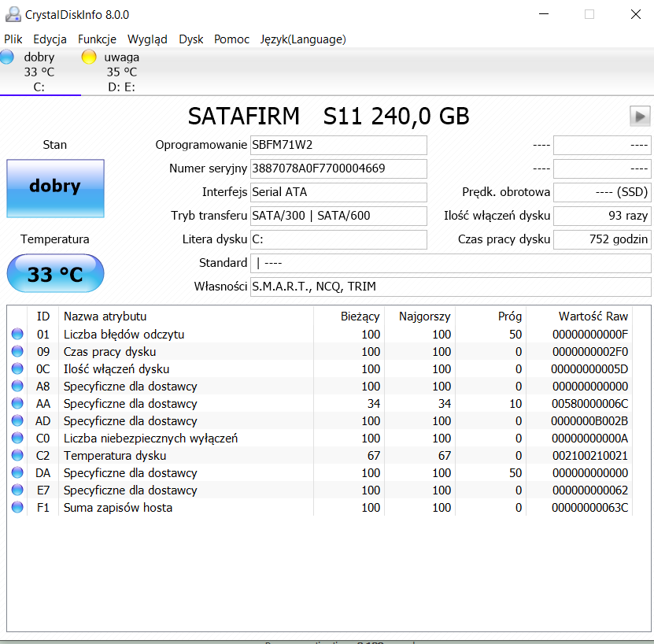Viewport: 654px width, 644px height.
Task: Minimize the CrystalDiskInfo window
Action: click(544, 14)
